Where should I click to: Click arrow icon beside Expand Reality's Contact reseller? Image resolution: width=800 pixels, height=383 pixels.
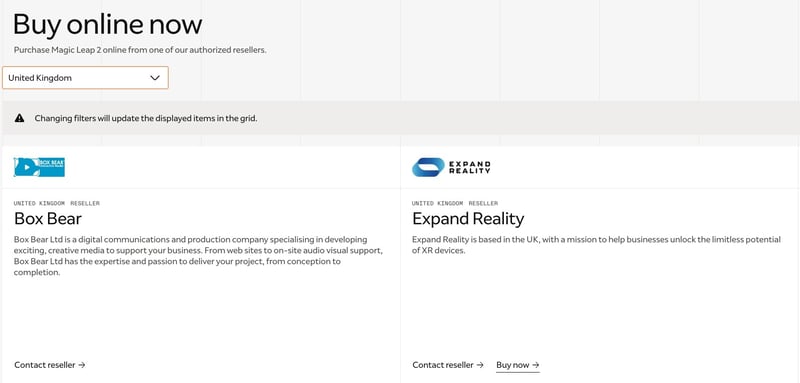pyautogui.click(x=480, y=365)
